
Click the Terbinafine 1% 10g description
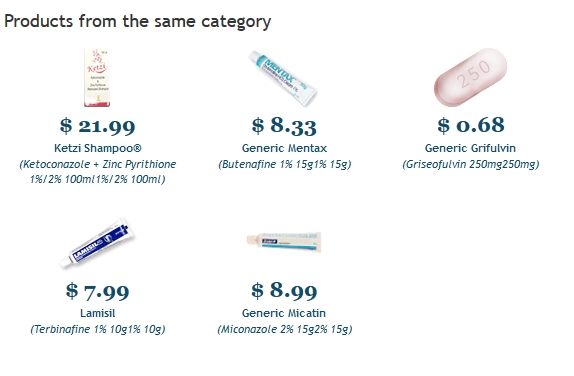(98, 330)
